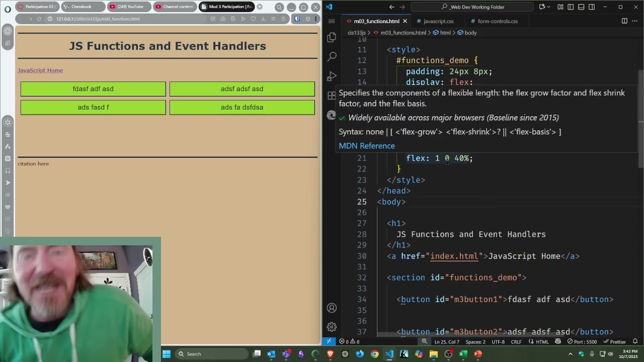Image resolution: width=644 pixels, height=362 pixels.
Task: Click the 'ads fa dsfdsa' green button
Action: pos(242,107)
